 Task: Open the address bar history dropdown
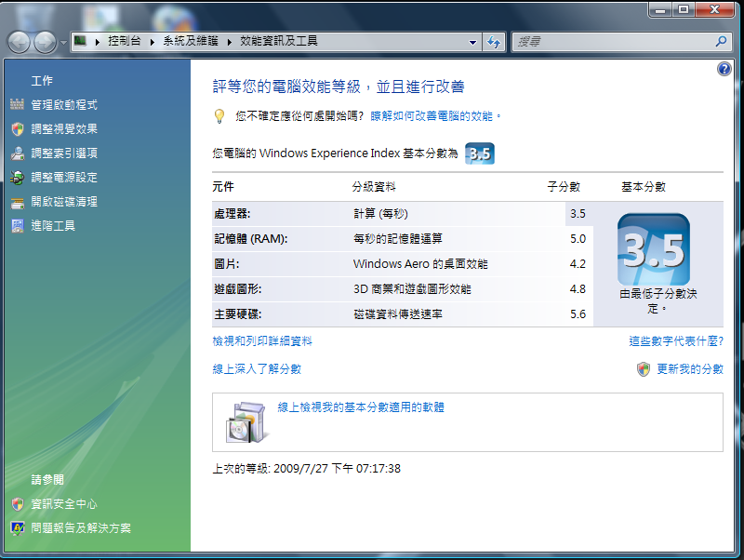pyautogui.click(x=472, y=42)
